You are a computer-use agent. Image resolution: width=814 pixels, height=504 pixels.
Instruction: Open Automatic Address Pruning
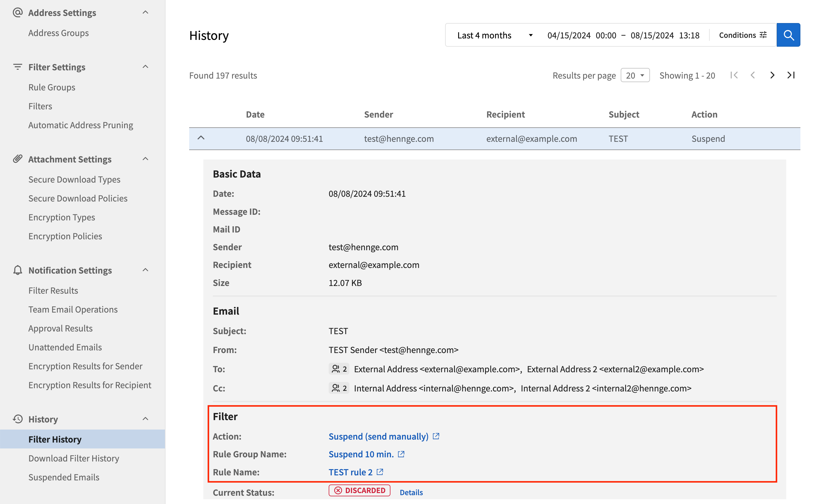(81, 125)
